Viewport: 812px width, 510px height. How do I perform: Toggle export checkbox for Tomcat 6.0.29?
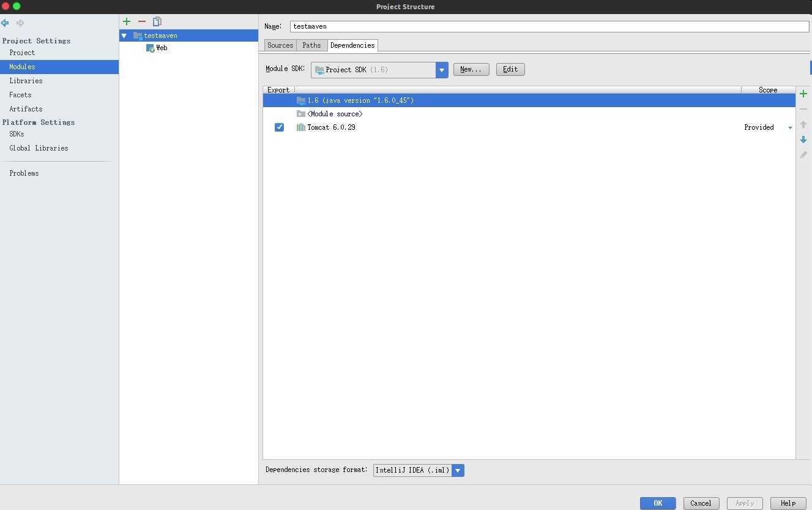pos(279,127)
